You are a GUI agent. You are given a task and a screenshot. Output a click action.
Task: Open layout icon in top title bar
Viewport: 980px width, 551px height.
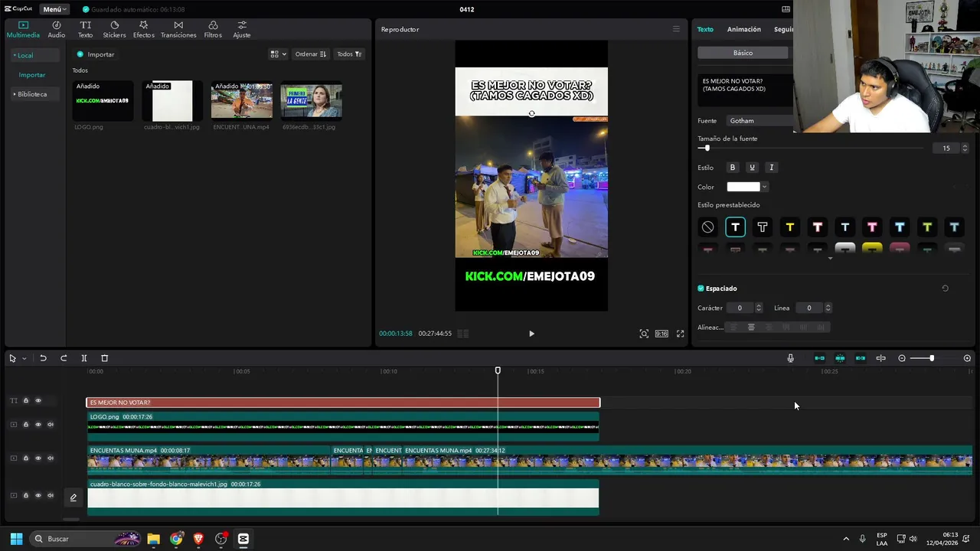pos(786,9)
